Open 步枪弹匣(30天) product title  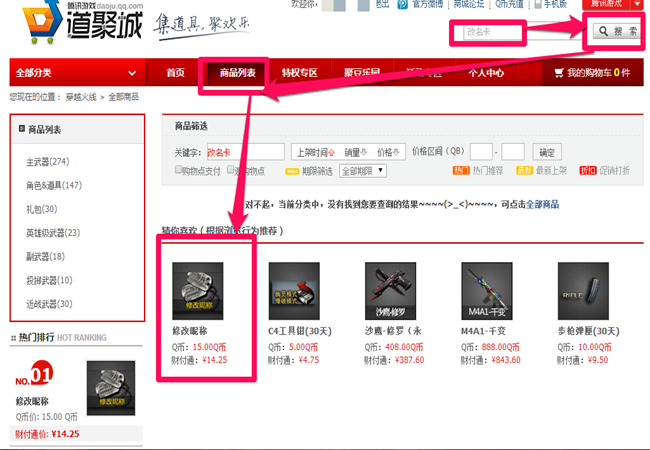(589, 331)
